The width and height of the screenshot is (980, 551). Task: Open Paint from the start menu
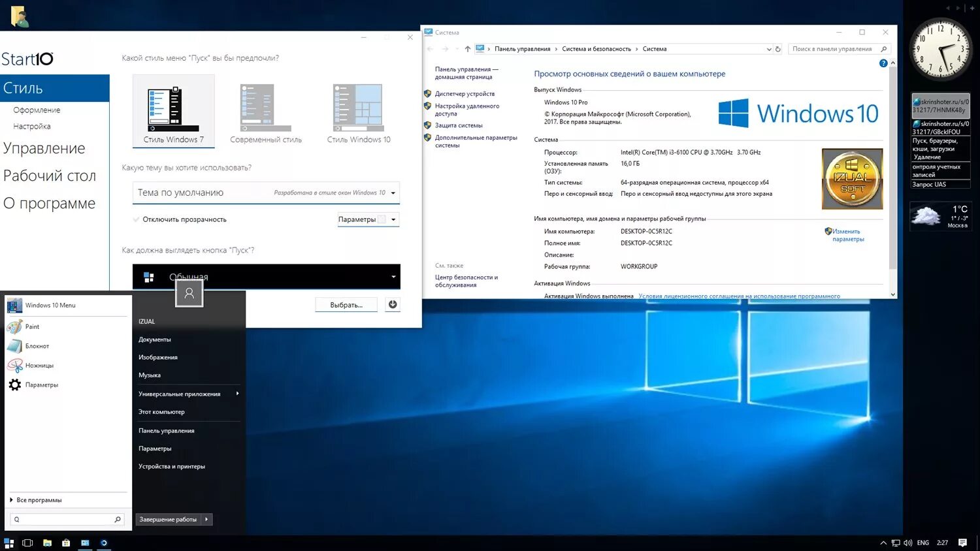point(32,326)
